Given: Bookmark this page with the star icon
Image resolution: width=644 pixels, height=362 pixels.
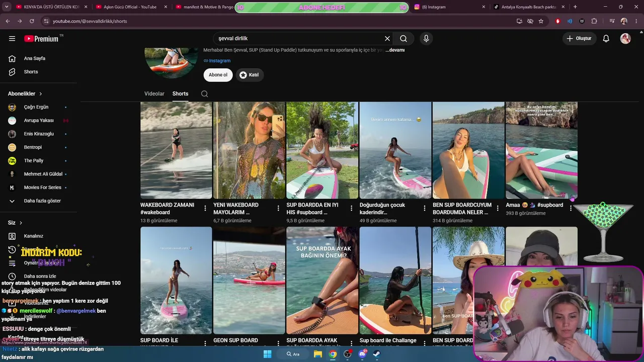Looking at the screenshot, I should click(x=541, y=21).
